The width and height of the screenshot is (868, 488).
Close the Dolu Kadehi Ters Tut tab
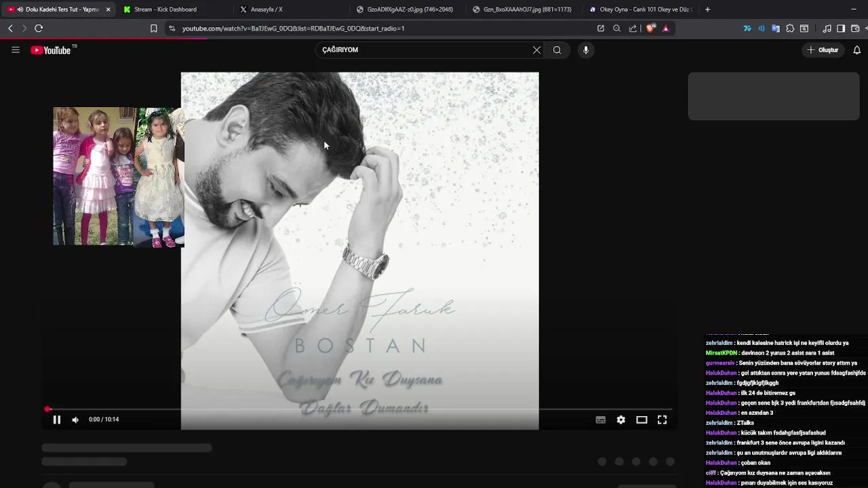(x=108, y=9)
